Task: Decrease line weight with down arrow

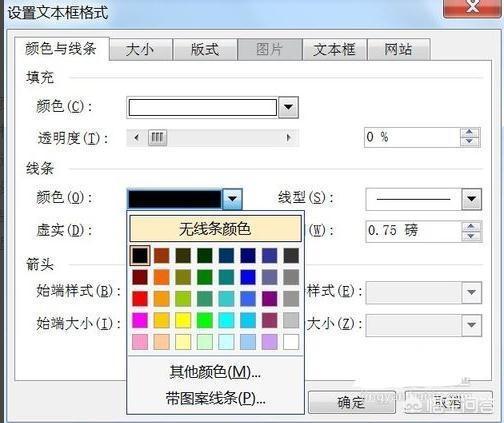Action: pyautogui.click(x=471, y=236)
